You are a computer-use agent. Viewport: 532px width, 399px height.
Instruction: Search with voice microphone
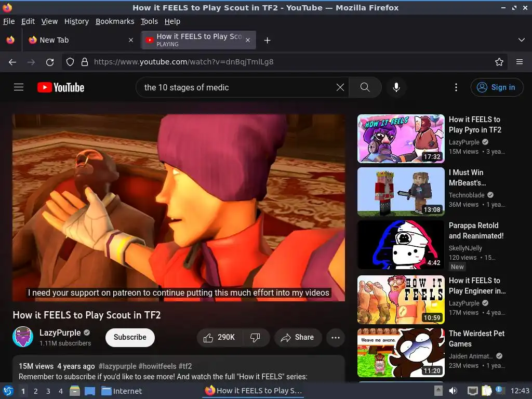click(x=396, y=87)
